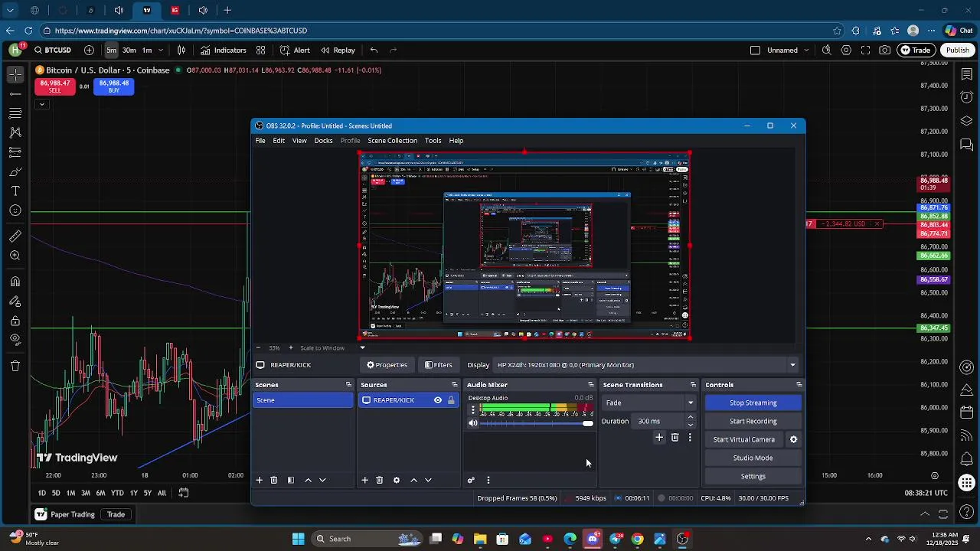This screenshot has width=980, height=551.
Task: Open the ruler measure tool in TradingView
Action: (x=15, y=236)
